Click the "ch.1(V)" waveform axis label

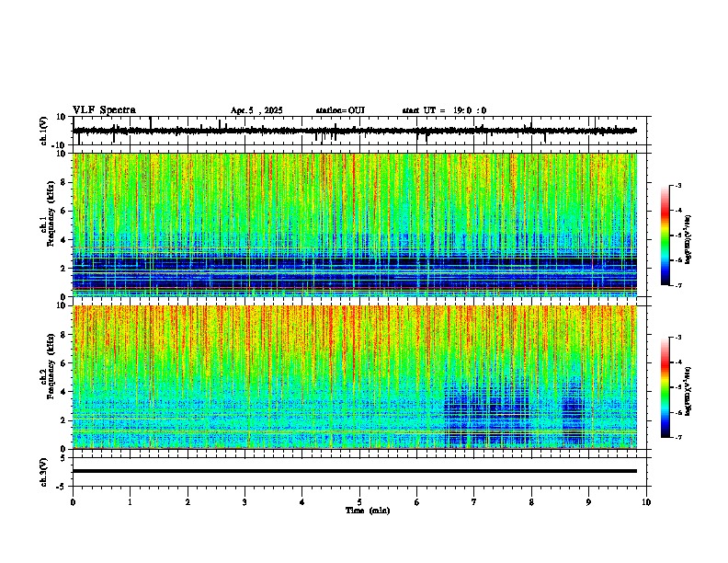(44, 131)
